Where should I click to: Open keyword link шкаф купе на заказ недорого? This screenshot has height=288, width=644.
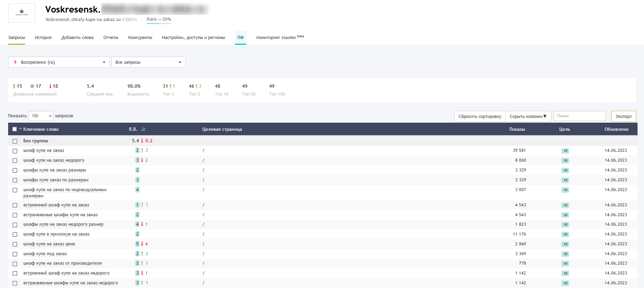[54, 160]
